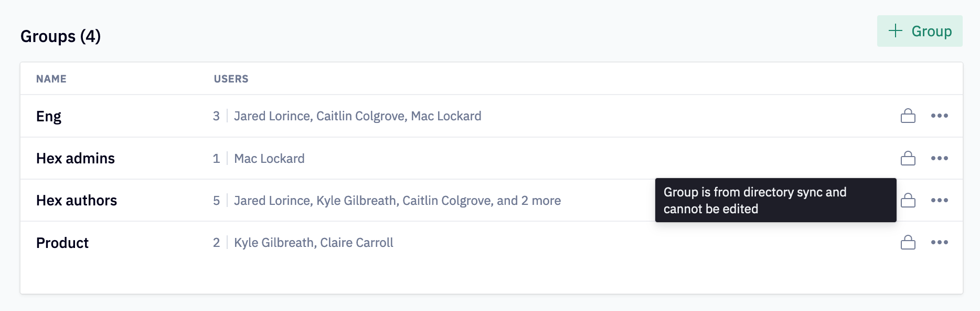Click the lock icon for Hex admins
Screen dimensions: 980x311
(908, 158)
